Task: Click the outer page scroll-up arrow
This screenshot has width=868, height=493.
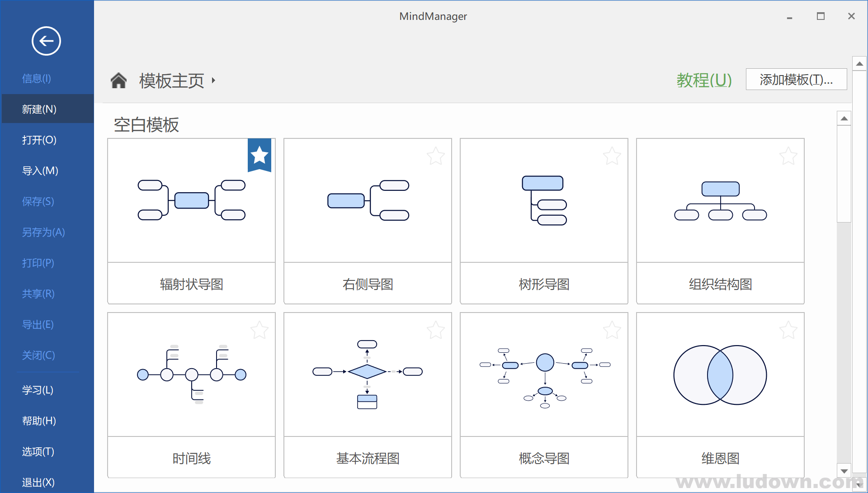Action: click(x=860, y=64)
